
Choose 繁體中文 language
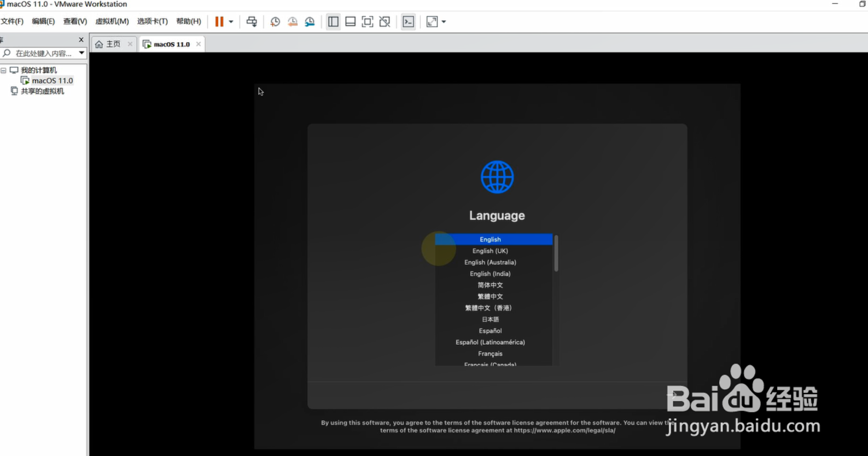tap(493, 297)
